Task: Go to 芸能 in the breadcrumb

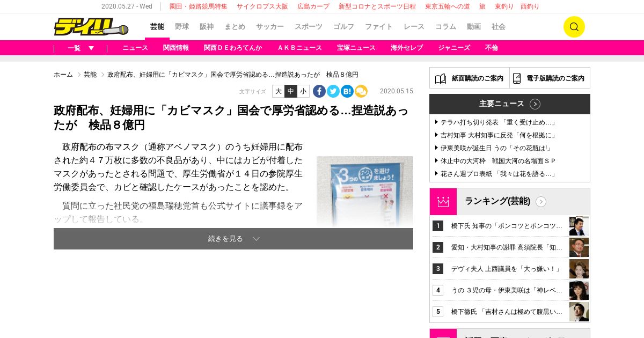Action: point(90,75)
